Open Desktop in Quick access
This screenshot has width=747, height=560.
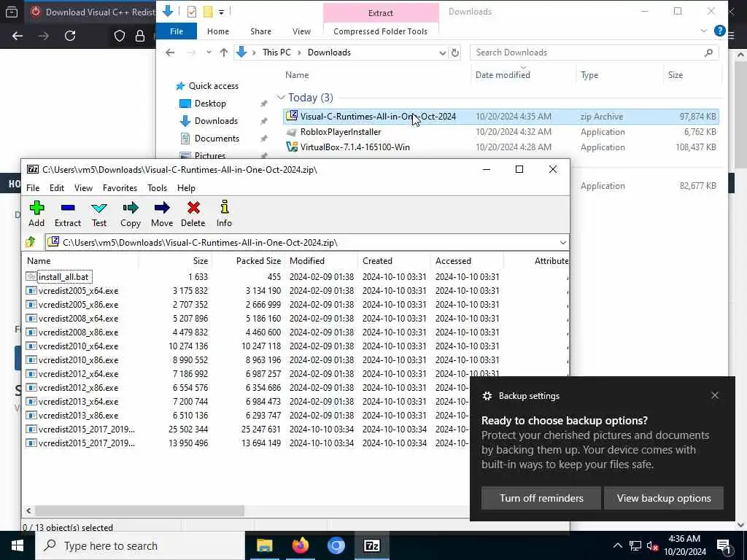210,104
